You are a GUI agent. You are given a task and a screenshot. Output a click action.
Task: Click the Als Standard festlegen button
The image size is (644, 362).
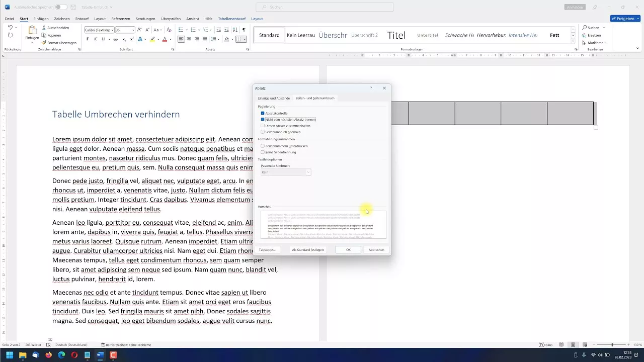pyautogui.click(x=308, y=249)
